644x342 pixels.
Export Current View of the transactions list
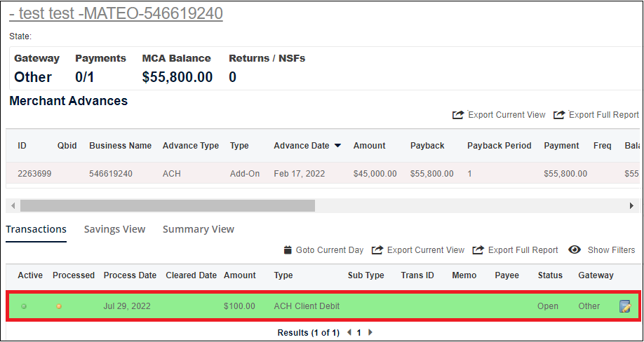tap(418, 249)
